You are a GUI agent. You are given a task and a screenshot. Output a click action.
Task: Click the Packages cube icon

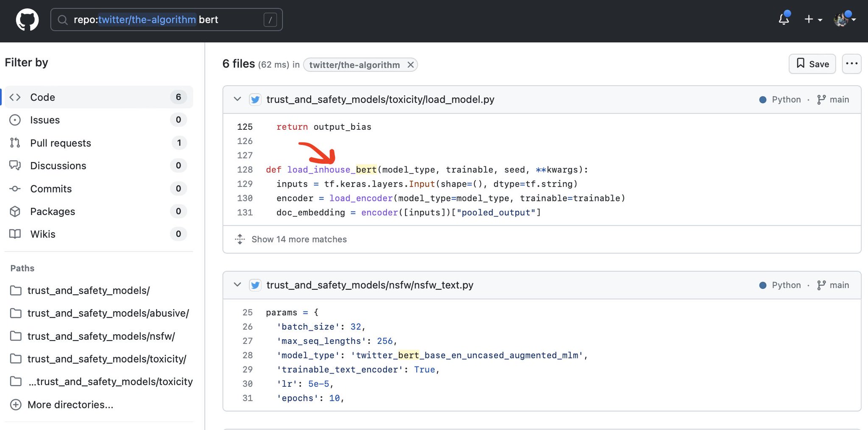tap(15, 211)
